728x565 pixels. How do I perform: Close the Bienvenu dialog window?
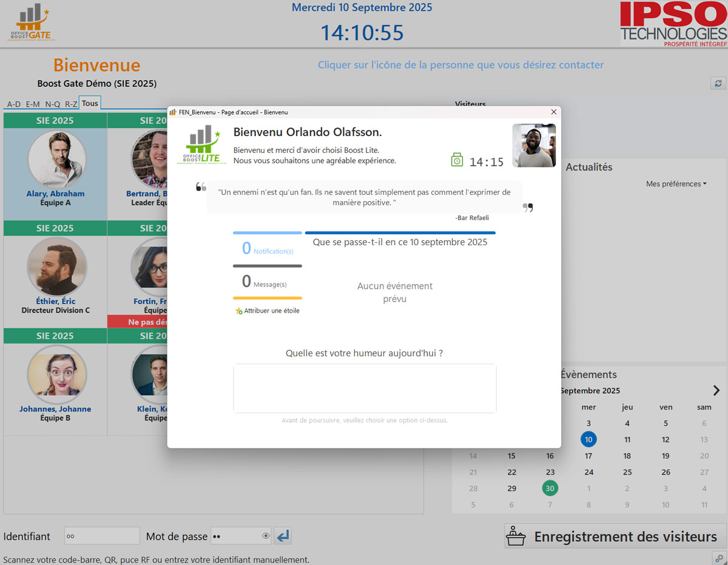tap(553, 112)
